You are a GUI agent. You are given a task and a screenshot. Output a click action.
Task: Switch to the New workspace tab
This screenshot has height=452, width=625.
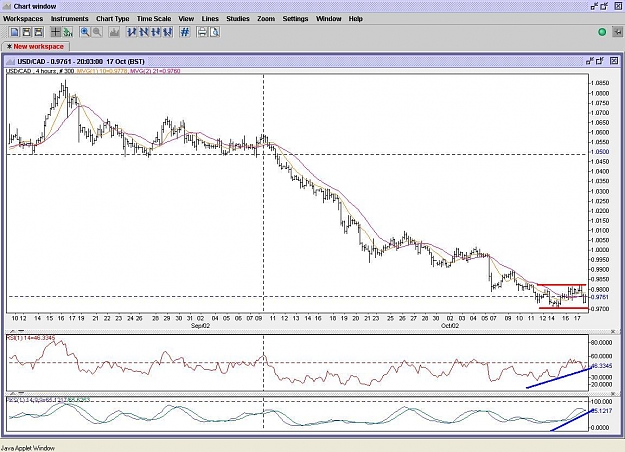(x=35, y=47)
